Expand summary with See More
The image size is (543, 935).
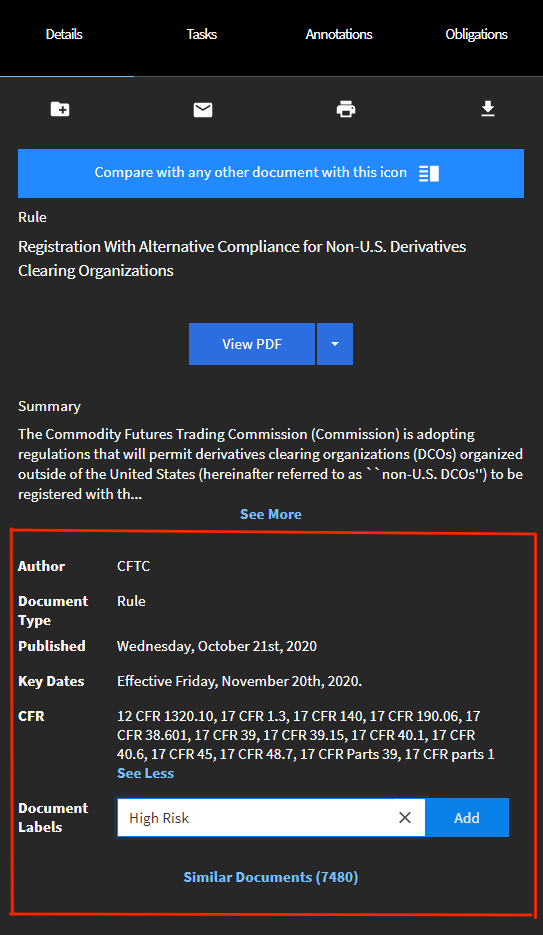point(271,514)
